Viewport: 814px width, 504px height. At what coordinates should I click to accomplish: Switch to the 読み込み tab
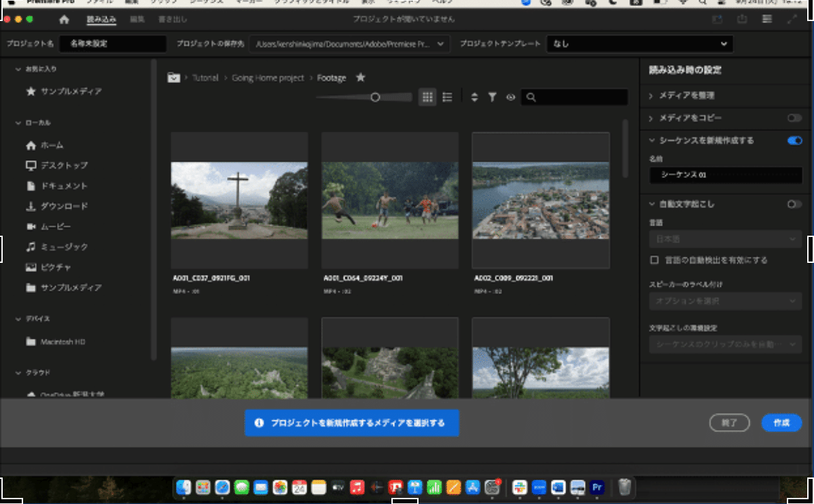[x=101, y=20]
